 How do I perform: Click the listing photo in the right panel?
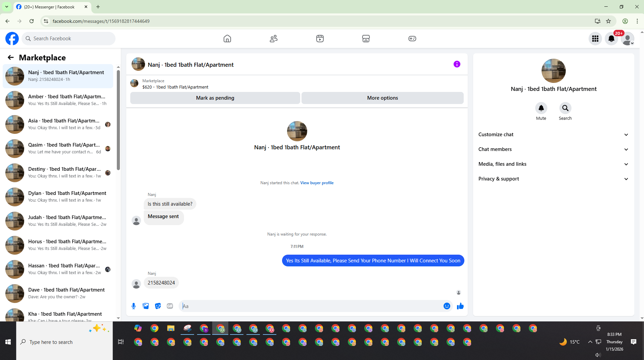point(553,71)
